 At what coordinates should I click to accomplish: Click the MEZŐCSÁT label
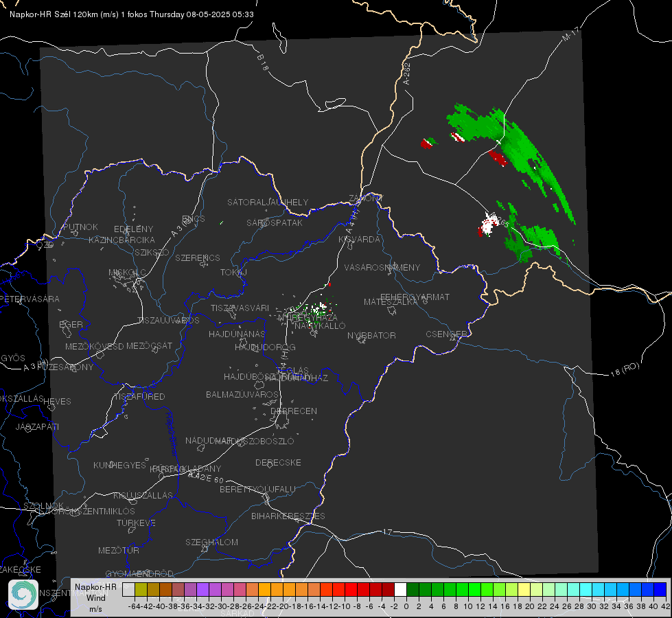click(149, 345)
